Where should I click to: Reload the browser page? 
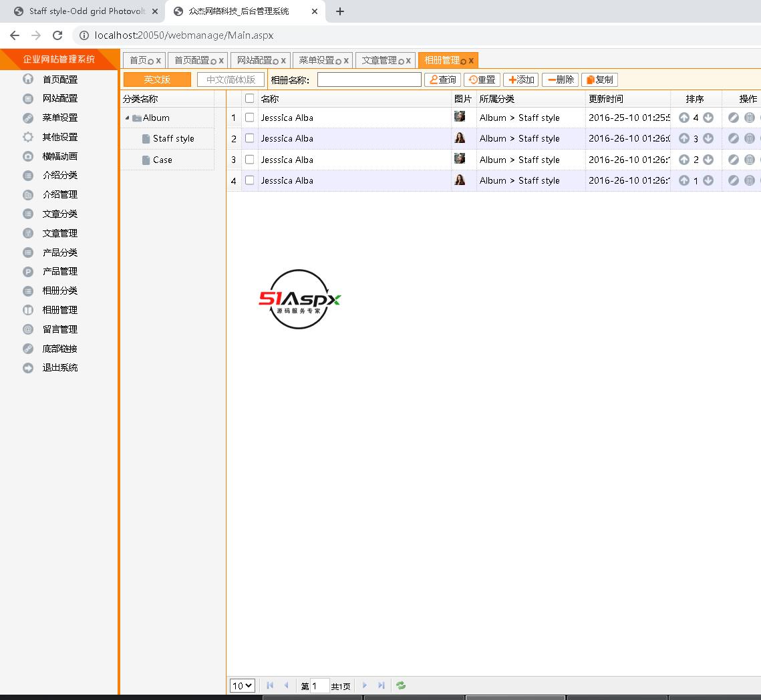57,35
